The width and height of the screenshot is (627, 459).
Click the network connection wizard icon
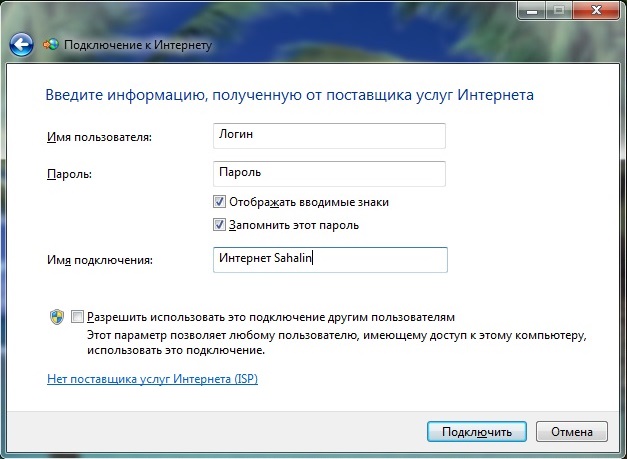coord(51,45)
